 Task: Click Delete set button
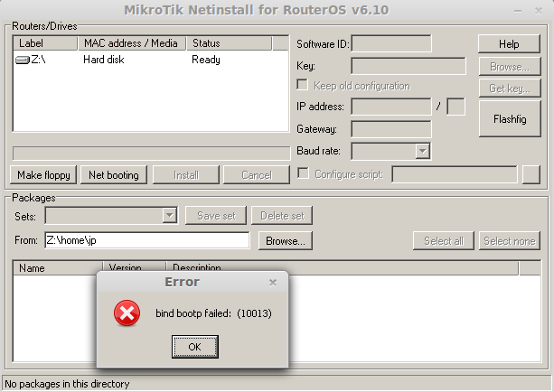pos(282,216)
